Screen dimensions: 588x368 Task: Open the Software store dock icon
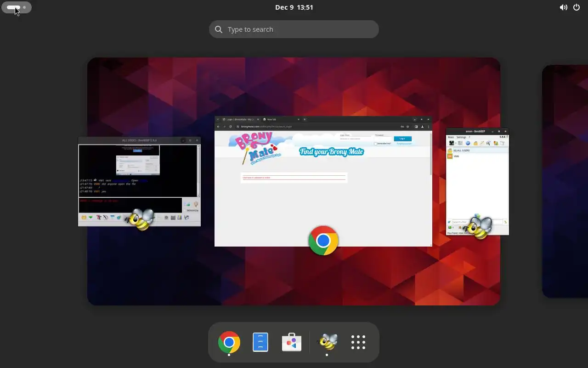(292, 342)
